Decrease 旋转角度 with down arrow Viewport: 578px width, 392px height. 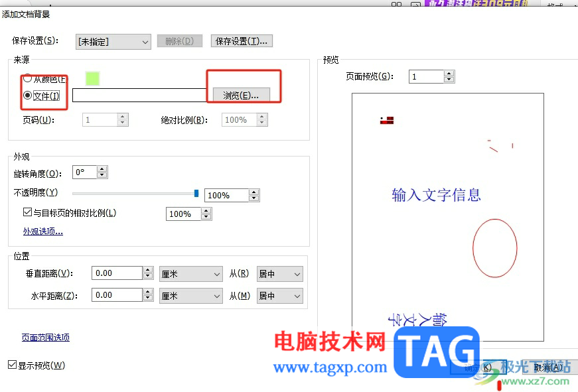click(102, 175)
